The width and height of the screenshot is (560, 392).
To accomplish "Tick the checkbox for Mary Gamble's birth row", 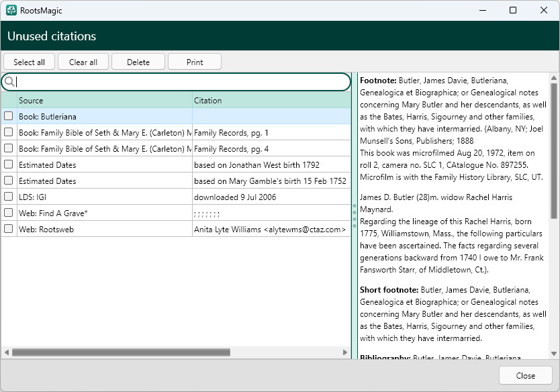I will pos(9,181).
